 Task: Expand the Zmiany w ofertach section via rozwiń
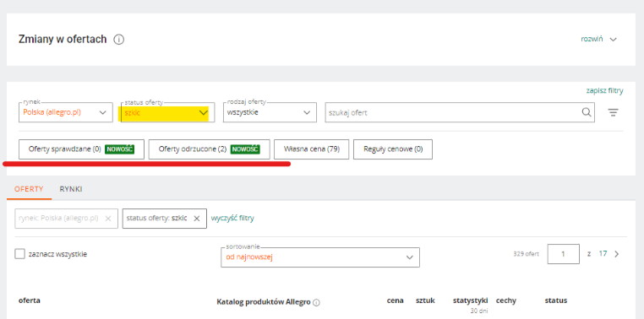pos(599,40)
